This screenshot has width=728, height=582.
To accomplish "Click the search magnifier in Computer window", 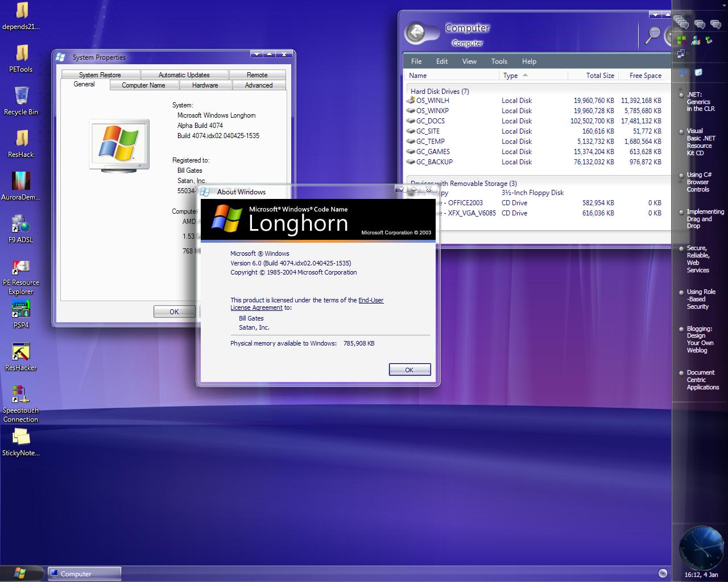I will (x=653, y=35).
